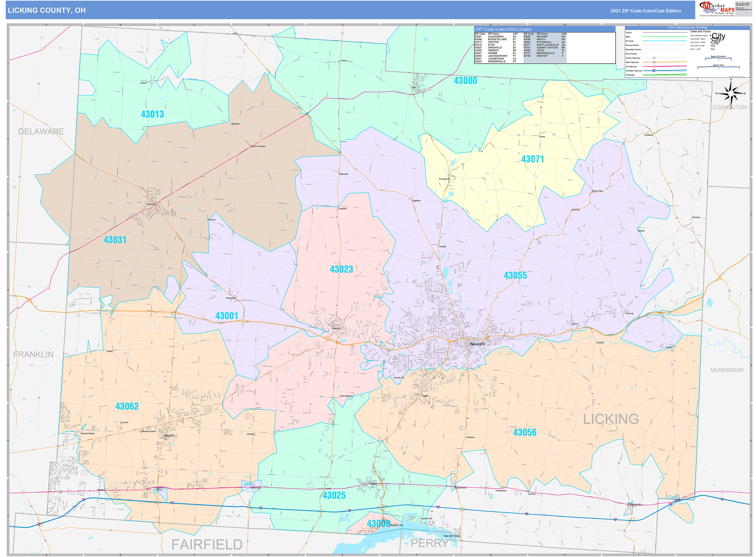Click the MUSKINGUM county label
756x557 pixels.
(727, 370)
